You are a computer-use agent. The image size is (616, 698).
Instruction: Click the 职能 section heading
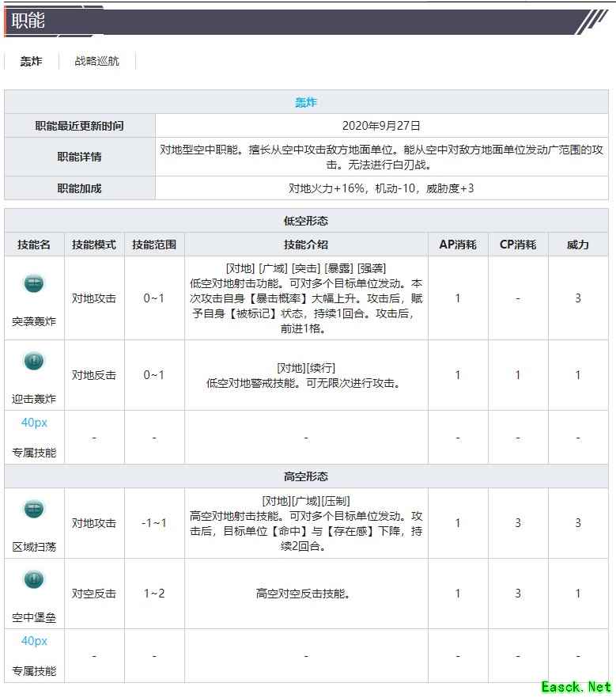(x=28, y=21)
